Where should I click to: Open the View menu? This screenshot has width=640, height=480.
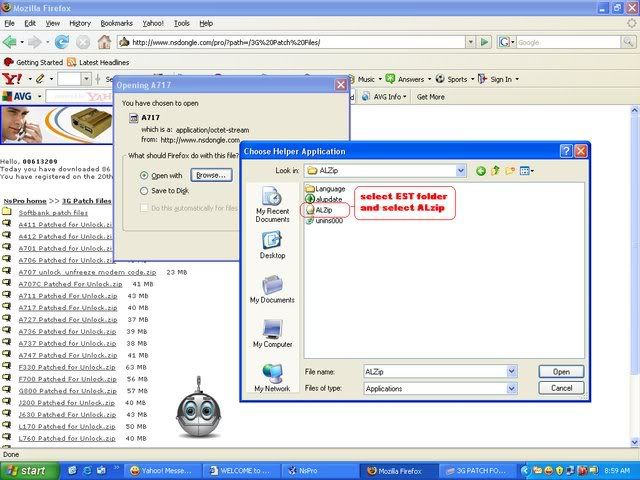pos(53,23)
